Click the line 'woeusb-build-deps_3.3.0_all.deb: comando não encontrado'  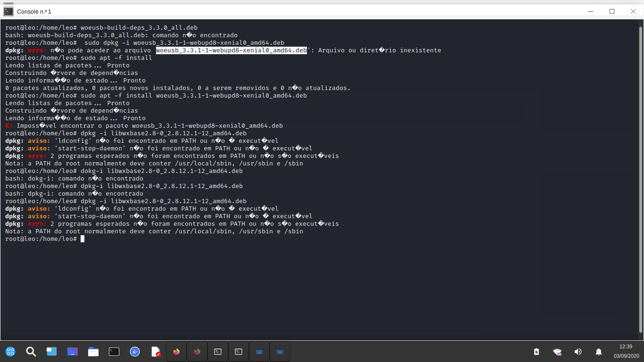121,35
